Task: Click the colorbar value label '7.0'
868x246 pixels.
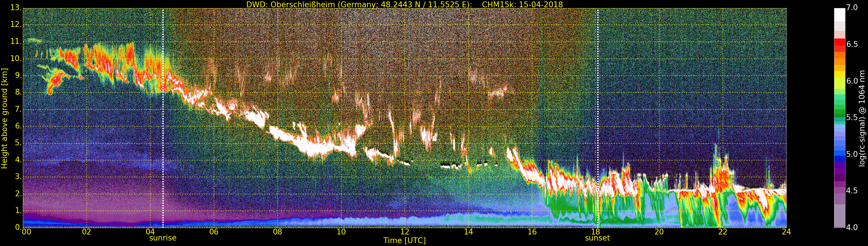Action: click(852, 8)
